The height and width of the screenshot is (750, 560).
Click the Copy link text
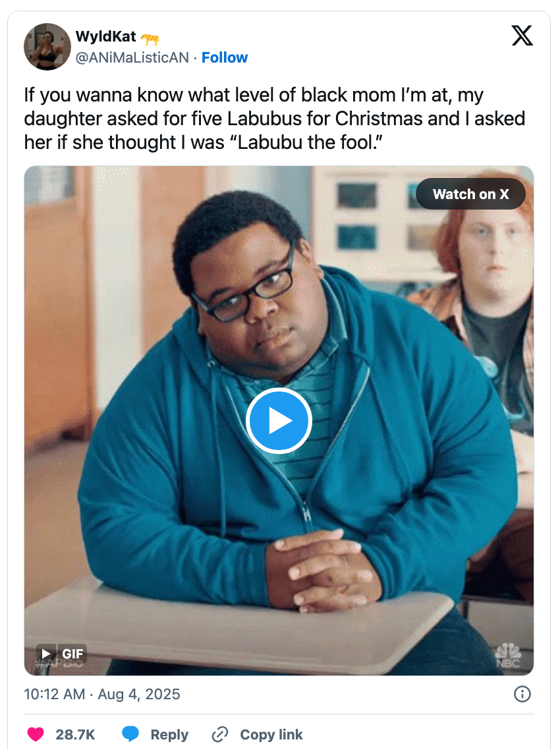click(271, 734)
